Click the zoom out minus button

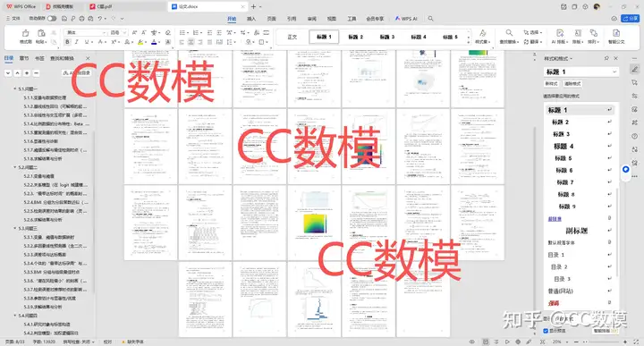click(576, 342)
